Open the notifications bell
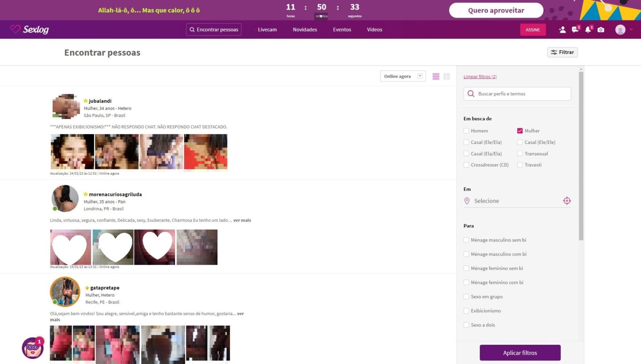Viewport: 641px width, 364px height. pyautogui.click(x=588, y=30)
